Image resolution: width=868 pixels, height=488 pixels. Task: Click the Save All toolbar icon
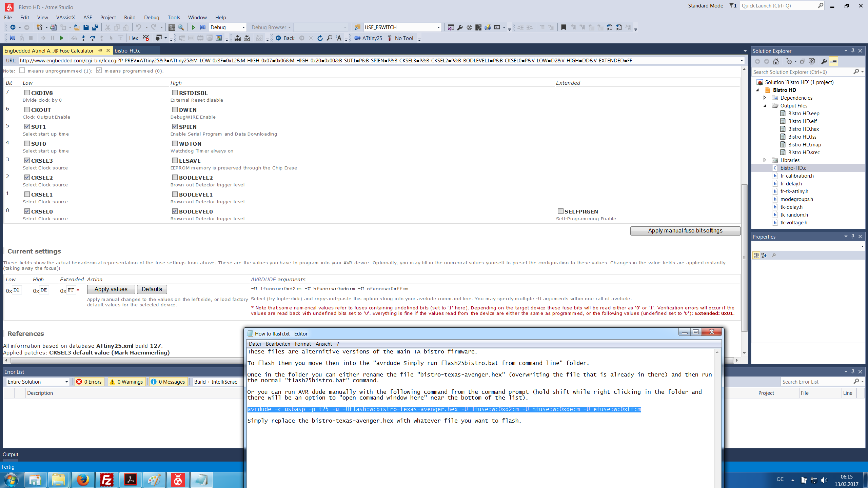tap(95, 27)
